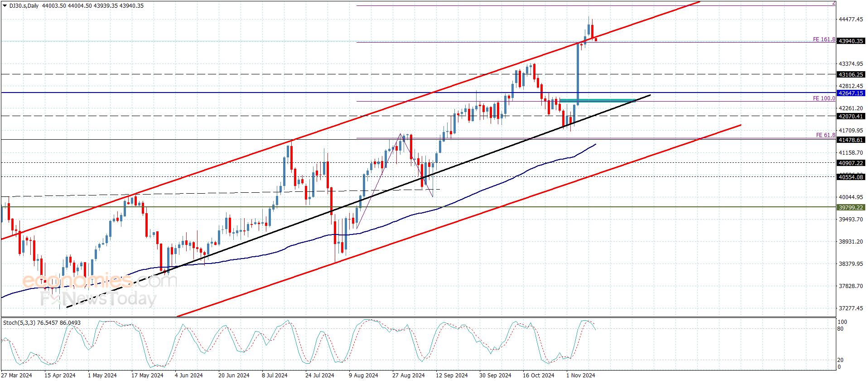Click the FE 161.8 Fibonacci label

pos(824,39)
